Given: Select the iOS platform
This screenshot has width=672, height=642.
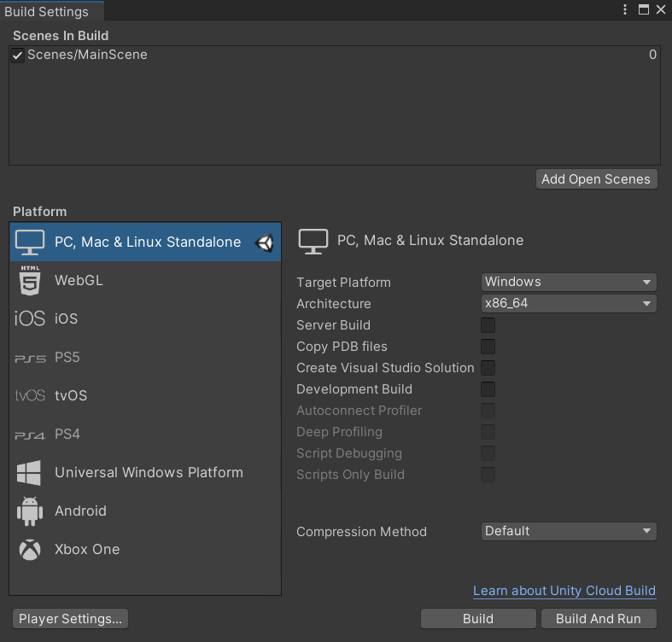Looking at the screenshot, I should (x=145, y=318).
